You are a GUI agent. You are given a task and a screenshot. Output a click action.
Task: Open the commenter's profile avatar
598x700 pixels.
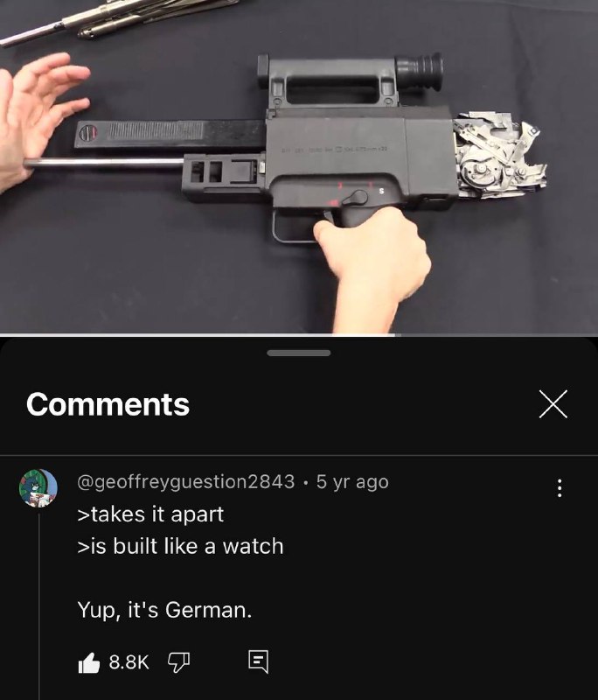[x=38, y=488]
